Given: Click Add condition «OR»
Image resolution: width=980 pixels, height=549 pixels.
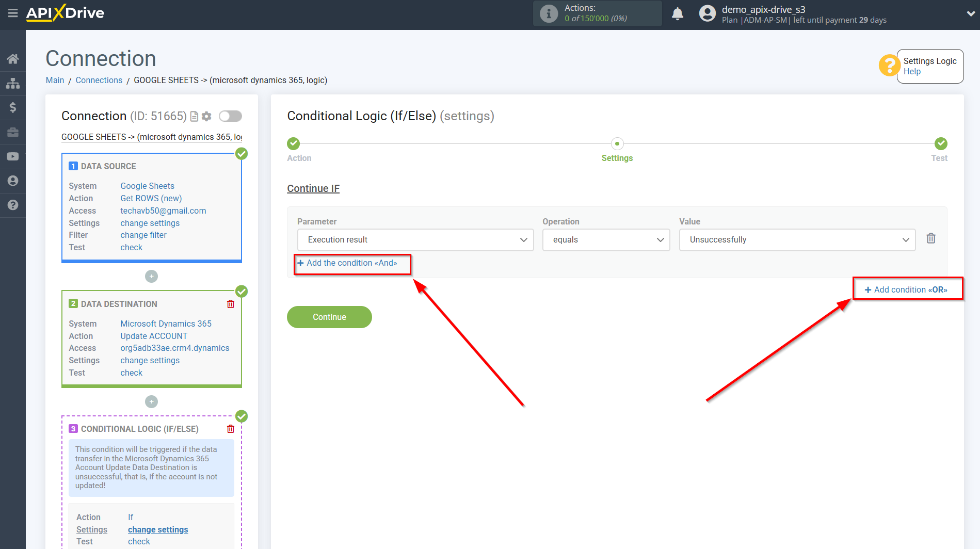Looking at the screenshot, I should (x=906, y=290).
